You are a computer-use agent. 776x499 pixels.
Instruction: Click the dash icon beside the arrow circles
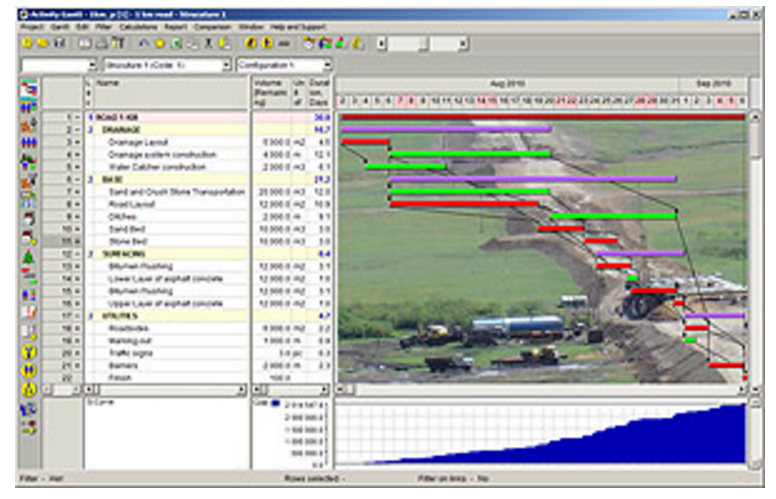pos(284,44)
